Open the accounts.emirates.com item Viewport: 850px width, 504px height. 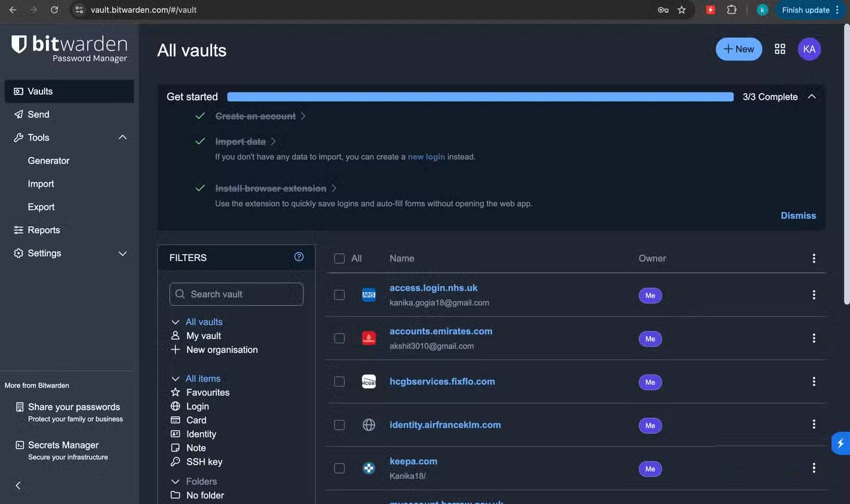(x=441, y=331)
